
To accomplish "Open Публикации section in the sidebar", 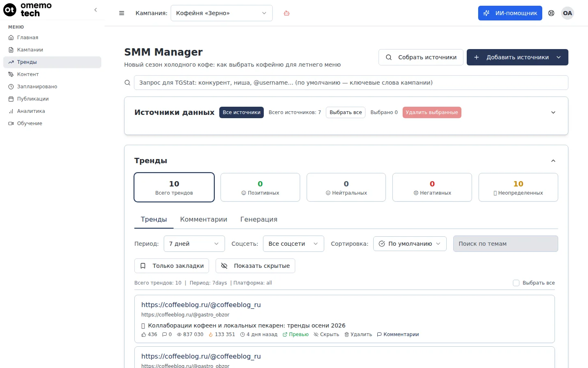I will pyautogui.click(x=52, y=99).
